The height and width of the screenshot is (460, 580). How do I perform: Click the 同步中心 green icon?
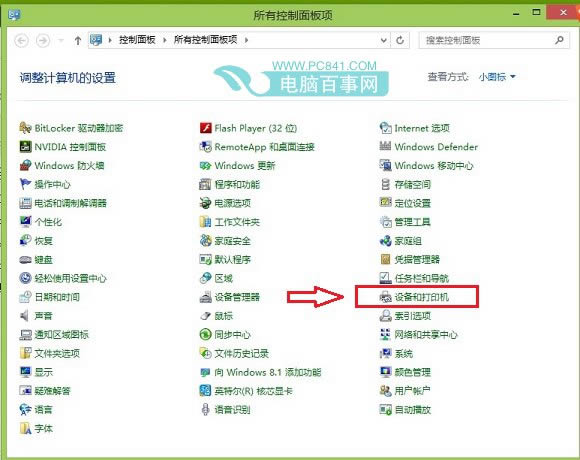click(205, 335)
